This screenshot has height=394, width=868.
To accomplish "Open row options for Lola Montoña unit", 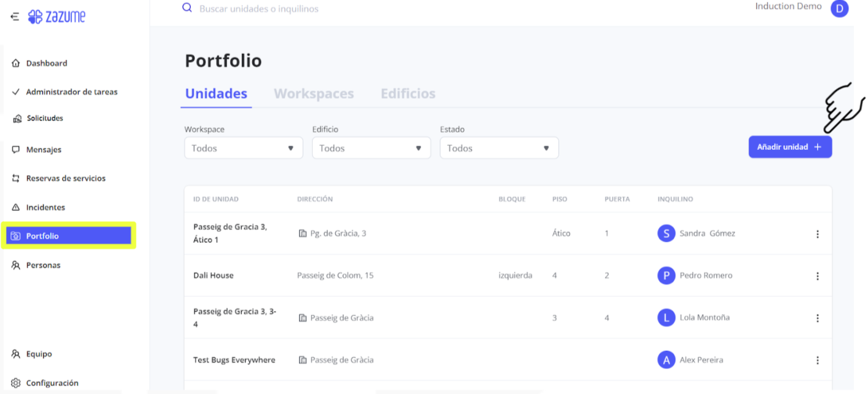I will pyautogui.click(x=817, y=318).
